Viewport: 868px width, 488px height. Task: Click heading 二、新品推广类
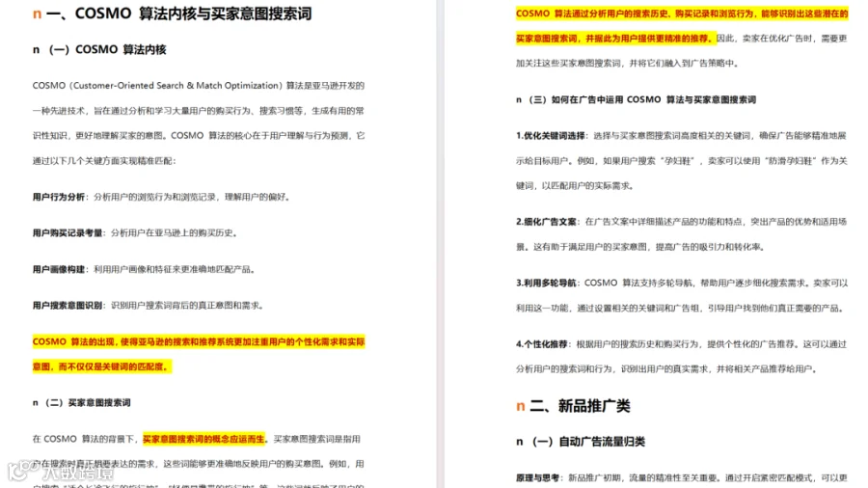tap(580, 406)
